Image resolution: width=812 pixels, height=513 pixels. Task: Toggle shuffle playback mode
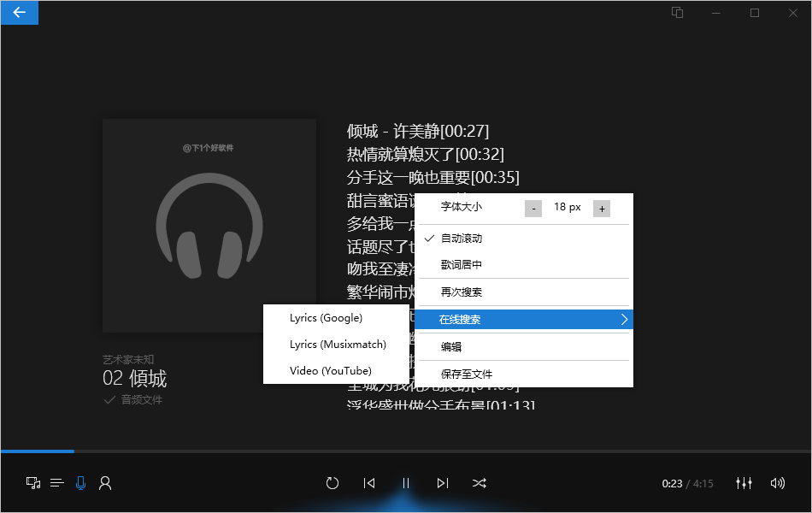(480, 483)
